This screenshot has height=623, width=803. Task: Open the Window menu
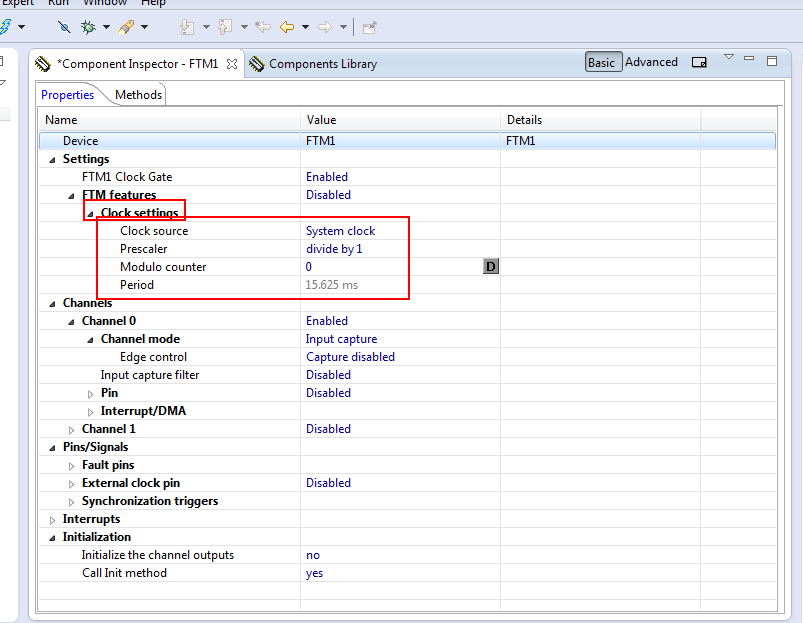(104, 3)
